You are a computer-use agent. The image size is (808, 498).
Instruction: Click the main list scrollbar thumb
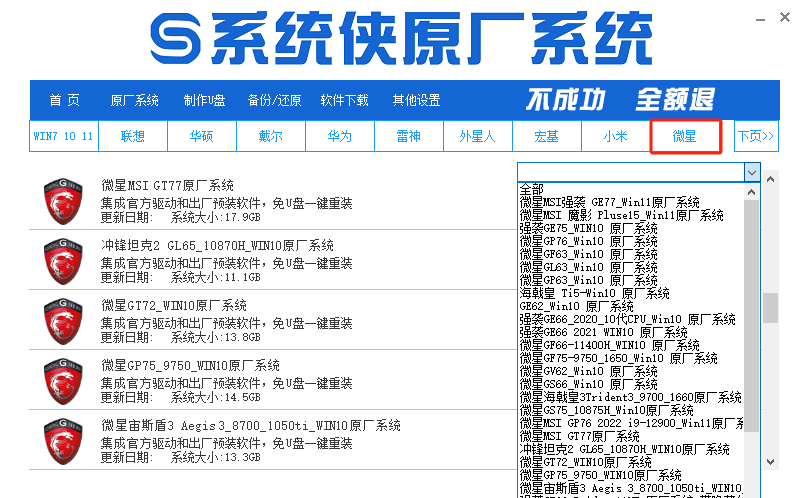770,308
